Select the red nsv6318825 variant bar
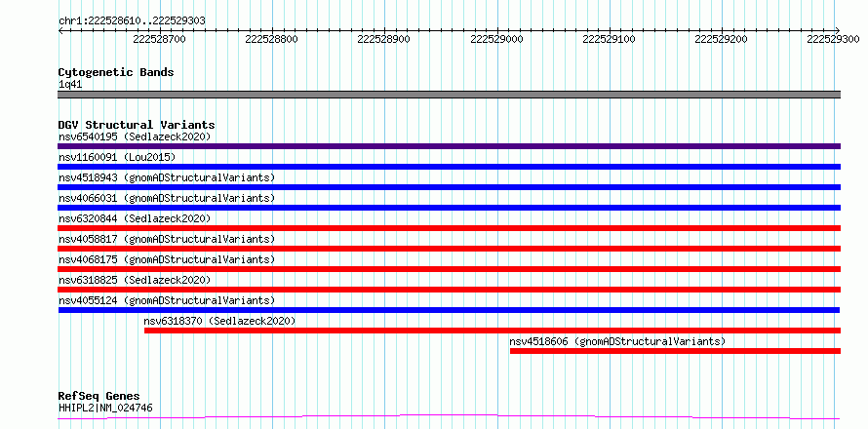Viewport: 868px width, 429px height. tap(450, 290)
